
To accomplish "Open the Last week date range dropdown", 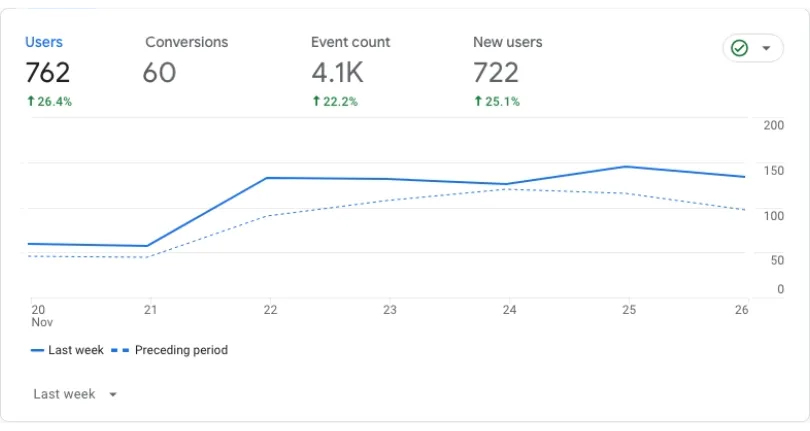I will click(x=75, y=394).
